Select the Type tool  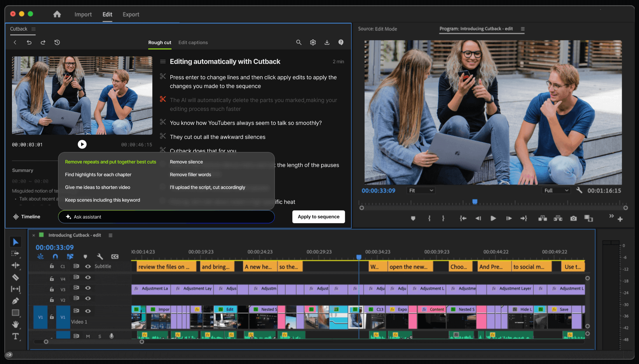tap(15, 336)
